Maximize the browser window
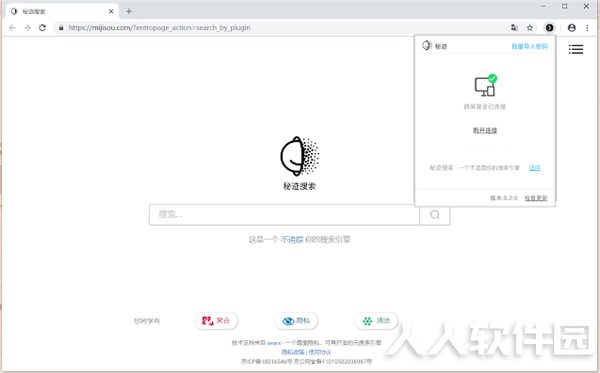The image size is (600, 373). click(564, 7)
